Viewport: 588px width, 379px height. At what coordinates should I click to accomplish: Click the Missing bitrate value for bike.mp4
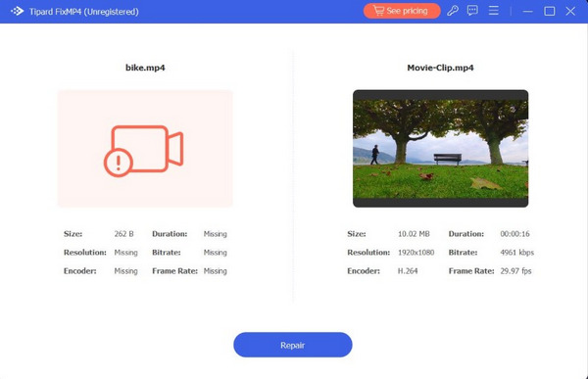[216, 253]
